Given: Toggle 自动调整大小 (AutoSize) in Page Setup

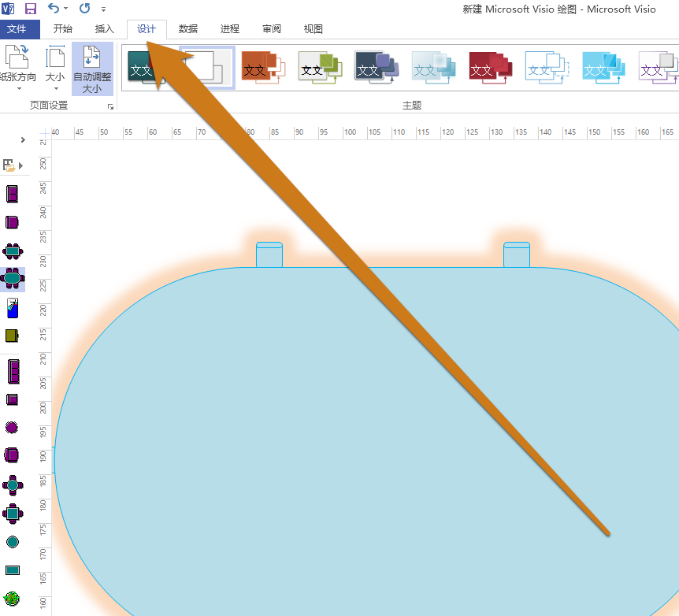Looking at the screenshot, I should pos(92,69).
